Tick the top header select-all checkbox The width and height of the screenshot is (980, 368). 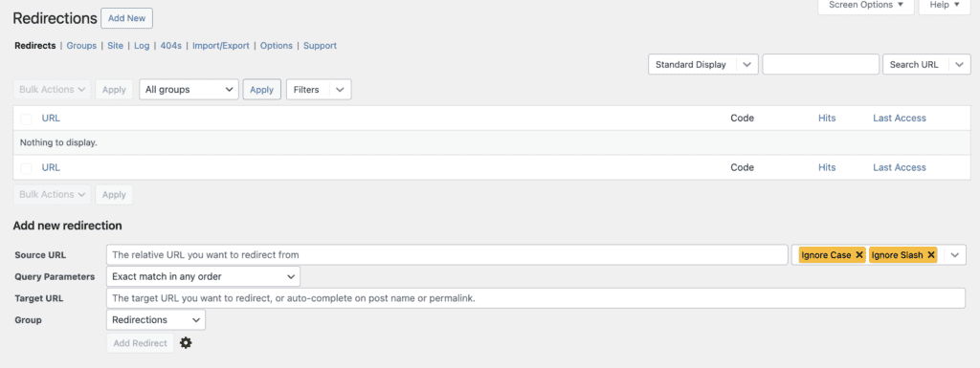pyautogui.click(x=26, y=119)
